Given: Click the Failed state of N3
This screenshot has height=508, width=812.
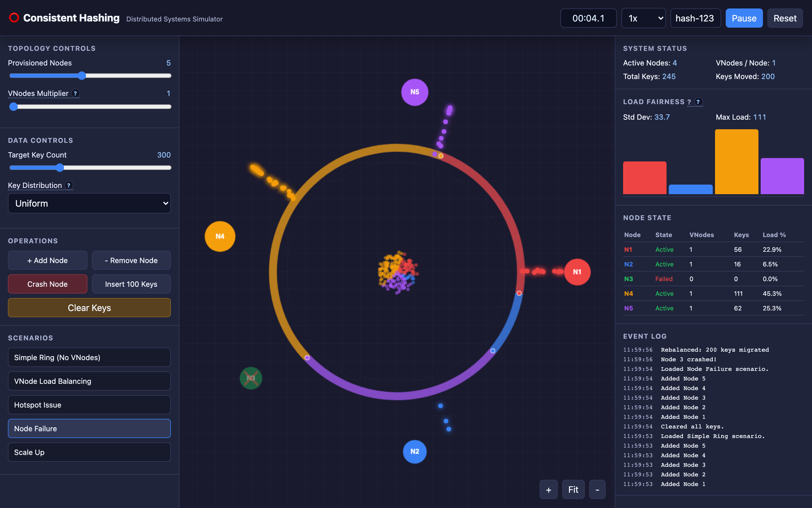Looking at the screenshot, I should tap(664, 279).
